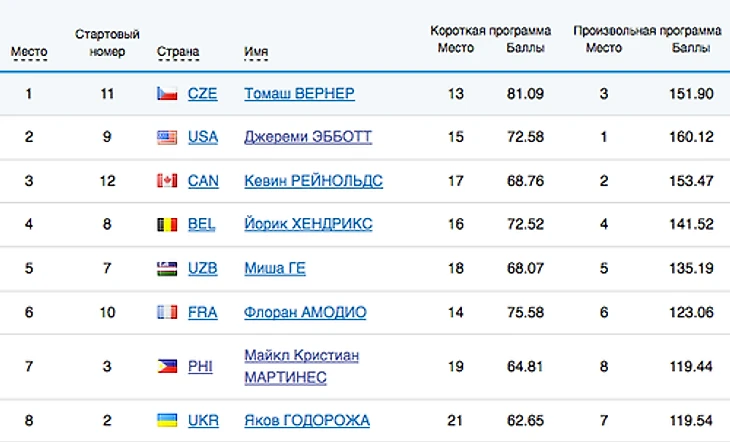Open Джереми ЭББОТТ athlete profile link
Screen dimensions: 730x442
[308, 137]
